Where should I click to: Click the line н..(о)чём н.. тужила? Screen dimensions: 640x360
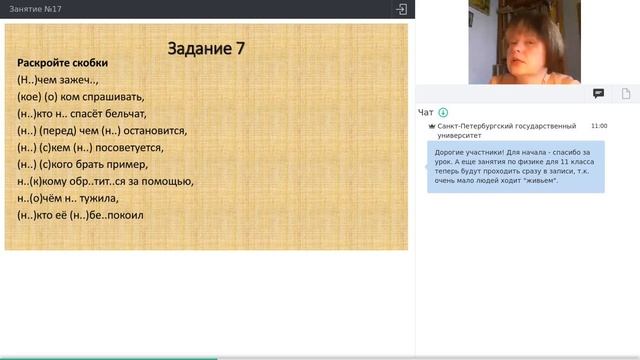click(x=68, y=198)
